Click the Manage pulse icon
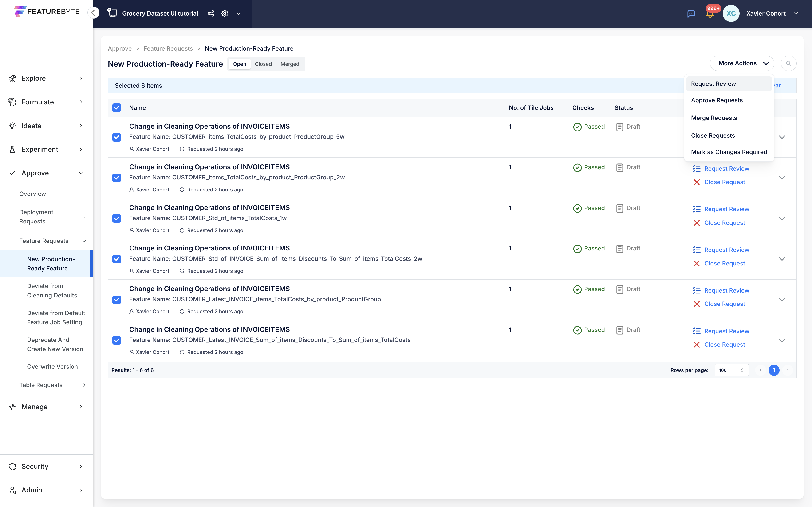This screenshot has height=507, width=812. pos(12,407)
